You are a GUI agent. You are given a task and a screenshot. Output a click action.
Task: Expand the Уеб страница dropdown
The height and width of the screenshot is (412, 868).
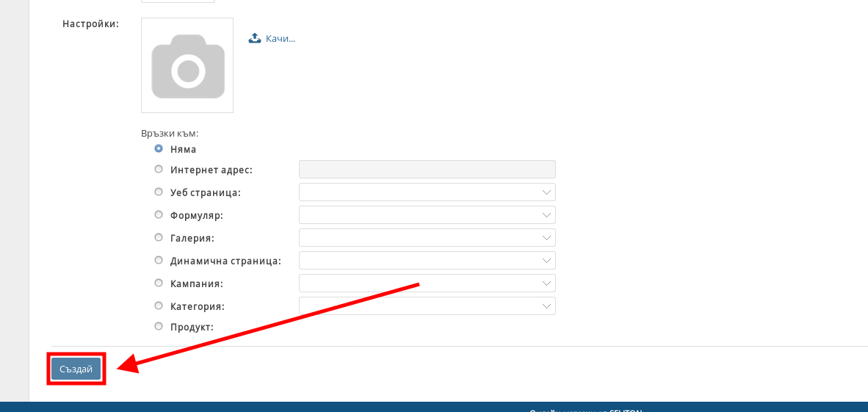427,192
